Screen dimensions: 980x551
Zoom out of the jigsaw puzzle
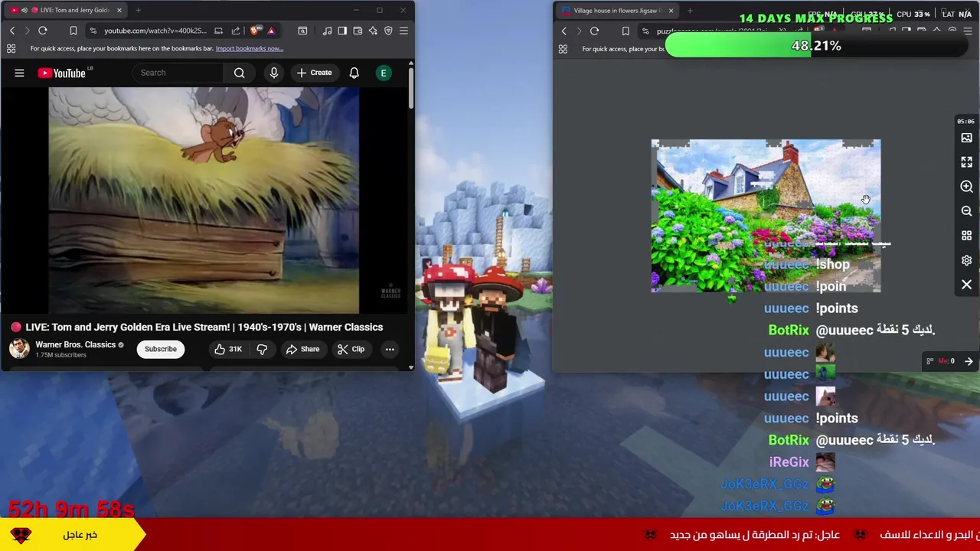tap(966, 211)
